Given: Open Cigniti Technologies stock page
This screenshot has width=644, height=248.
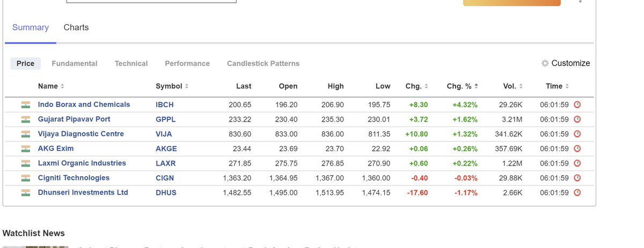Looking at the screenshot, I should pos(74,178).
